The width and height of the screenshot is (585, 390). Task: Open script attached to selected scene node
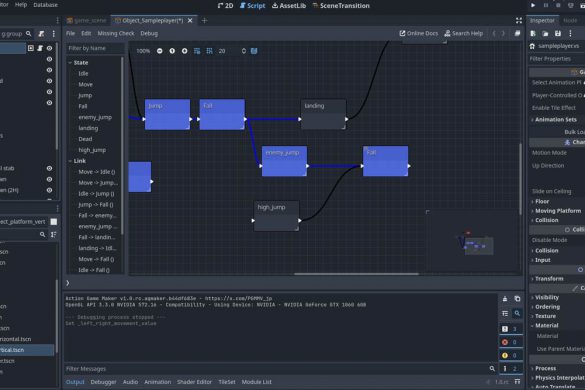pos(40,48)
